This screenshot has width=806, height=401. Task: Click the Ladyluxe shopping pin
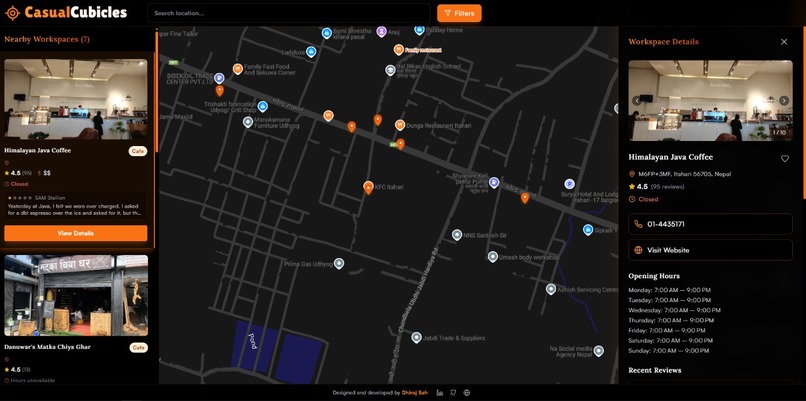[311, 52]
